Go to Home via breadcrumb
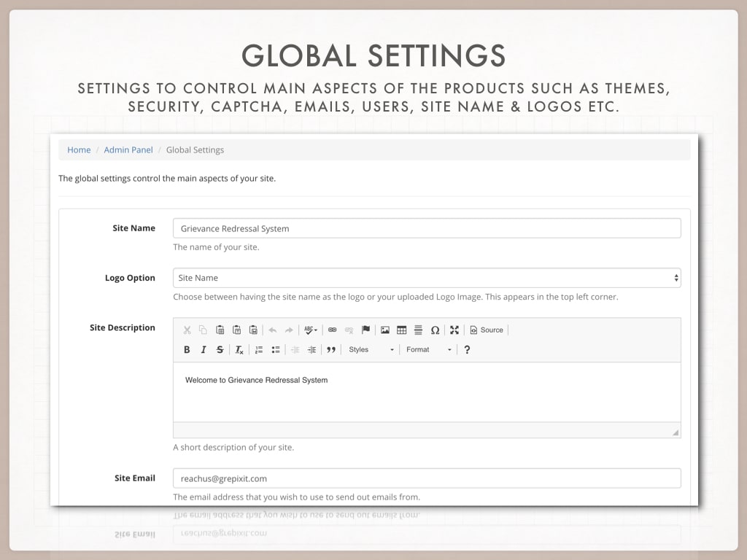 79,149
